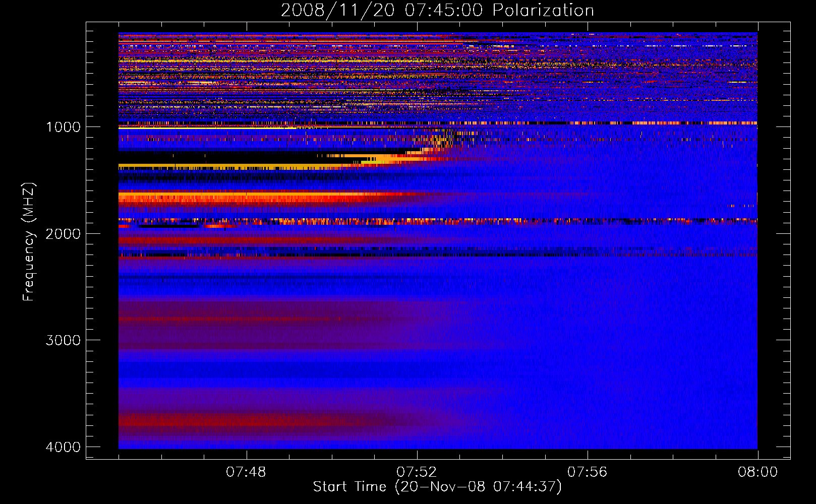Click the 'Frequency (MHZ)' axis label
Image resolution: width=816 pixels, height=504 pixels.
click(x=29, y=242)
